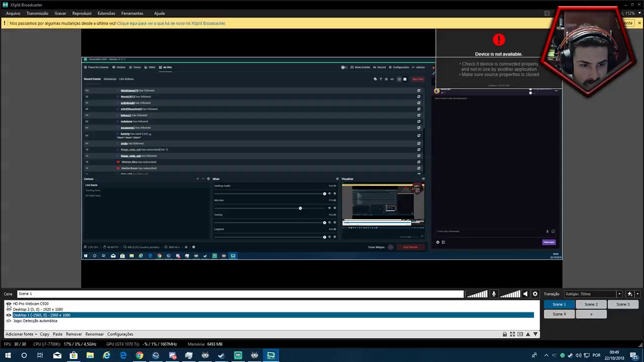
Task: Open Google Chrome from the taskbar
Action: click(139, 355)
